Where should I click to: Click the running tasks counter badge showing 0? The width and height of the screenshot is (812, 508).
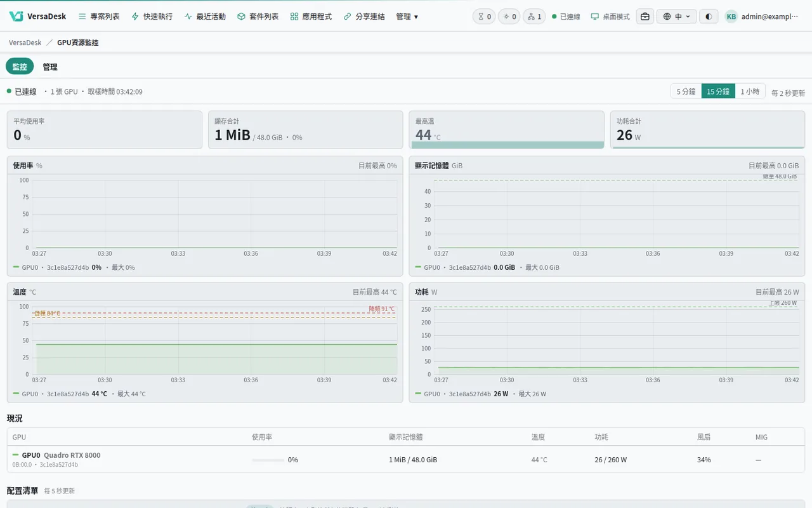tap(509, 17)
